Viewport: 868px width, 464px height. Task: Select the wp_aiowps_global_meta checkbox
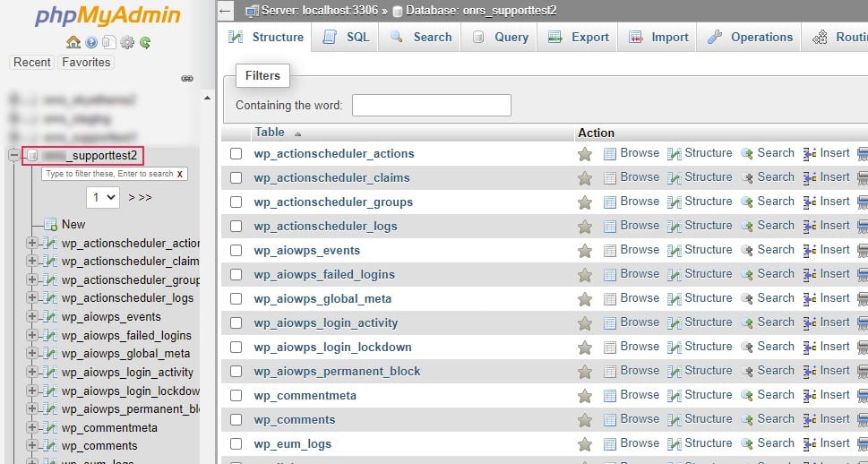pyautogui.click(x=236, y=298)
